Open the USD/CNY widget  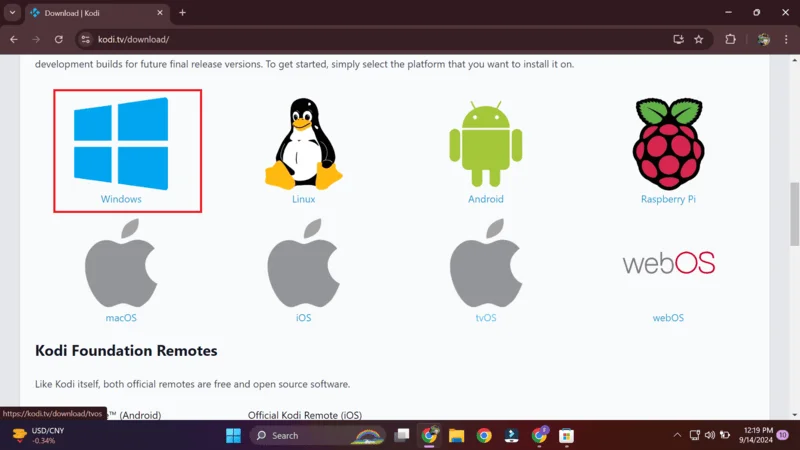click(39, 435)
